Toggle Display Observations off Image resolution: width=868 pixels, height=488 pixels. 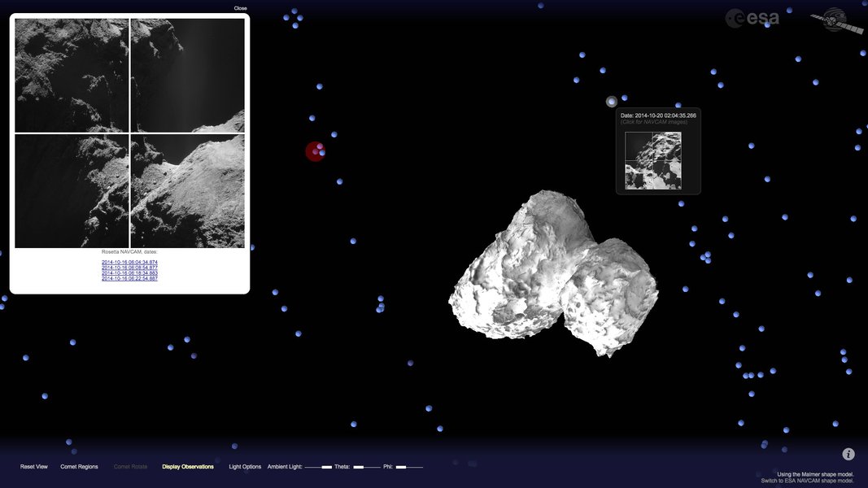187,466
